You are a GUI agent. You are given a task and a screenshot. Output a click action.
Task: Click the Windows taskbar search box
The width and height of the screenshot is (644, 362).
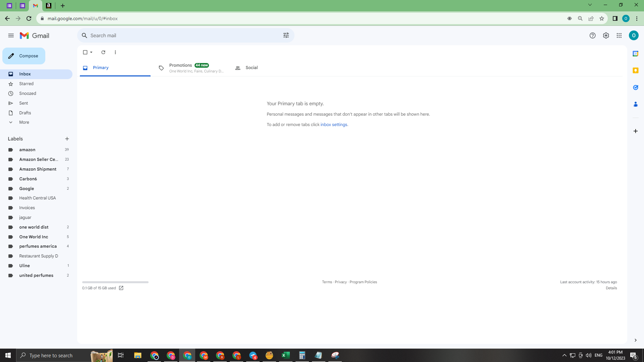[64, 355]
